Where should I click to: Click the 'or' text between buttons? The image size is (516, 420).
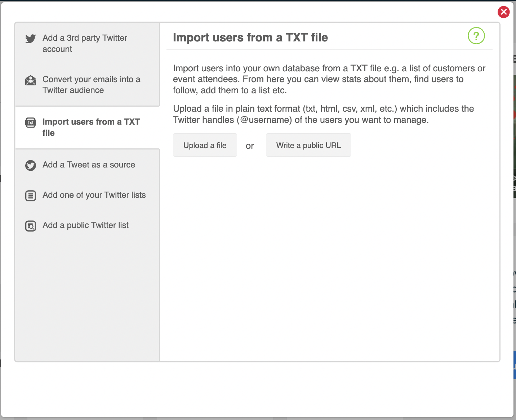250,146
